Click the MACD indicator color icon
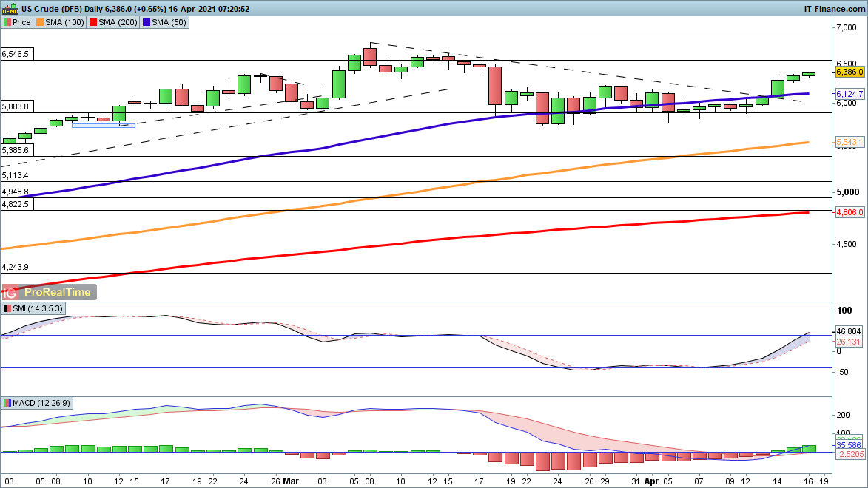This screenshot has width=868, height=488. click(x=7, y=403)
